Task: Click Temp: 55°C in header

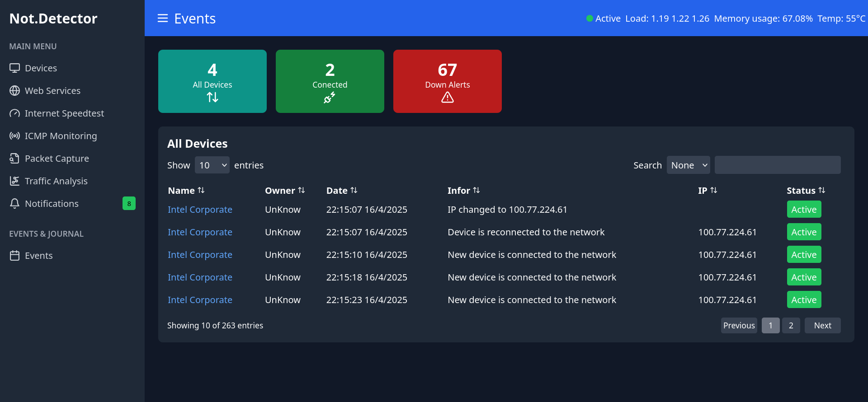Action: (x=841, y=19)
